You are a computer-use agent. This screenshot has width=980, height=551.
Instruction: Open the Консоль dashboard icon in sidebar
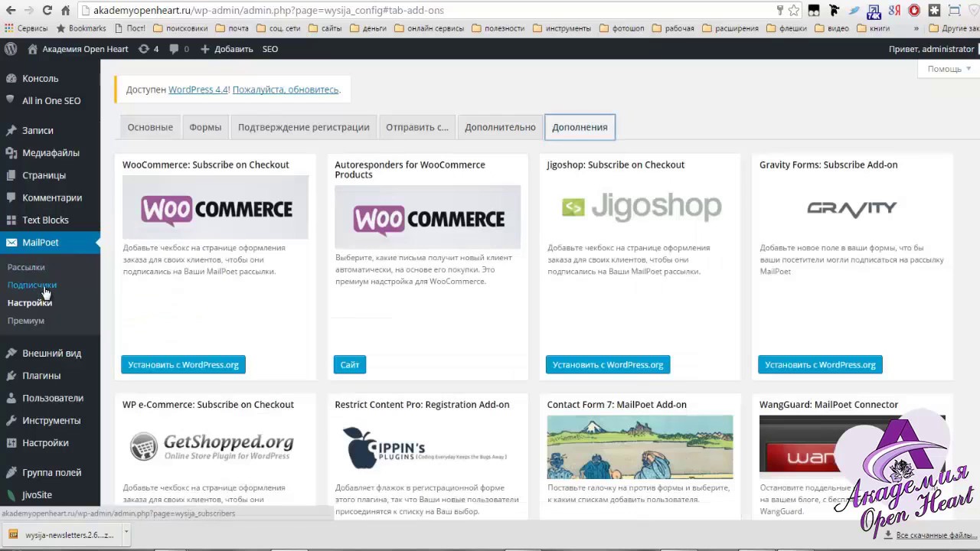tap(11, 78)
